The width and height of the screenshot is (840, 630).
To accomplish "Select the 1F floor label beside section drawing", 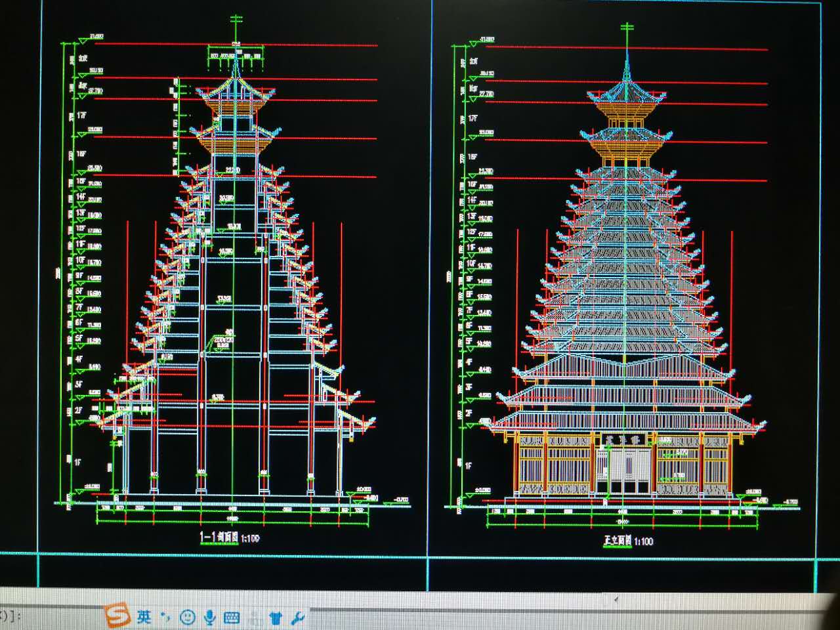I will tap(77, 463).
